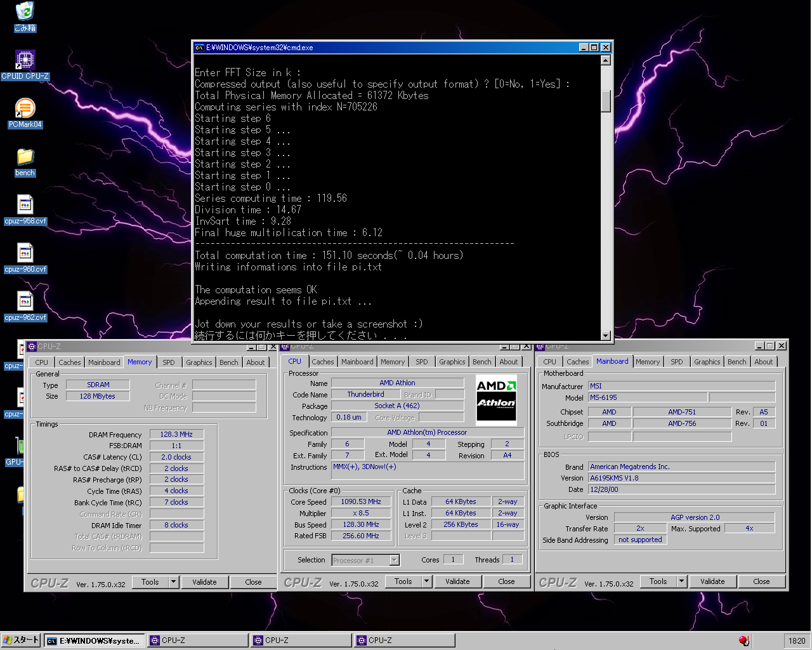Viewport: 812px width, 650px height.
Task: Expand Tools dropdown arrow in Memory window
Action: 174,582
